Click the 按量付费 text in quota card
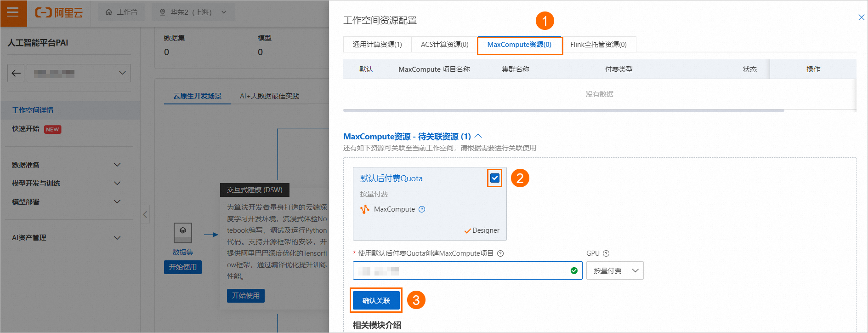Screen dimensions: 868x333 tap(374, 194)
